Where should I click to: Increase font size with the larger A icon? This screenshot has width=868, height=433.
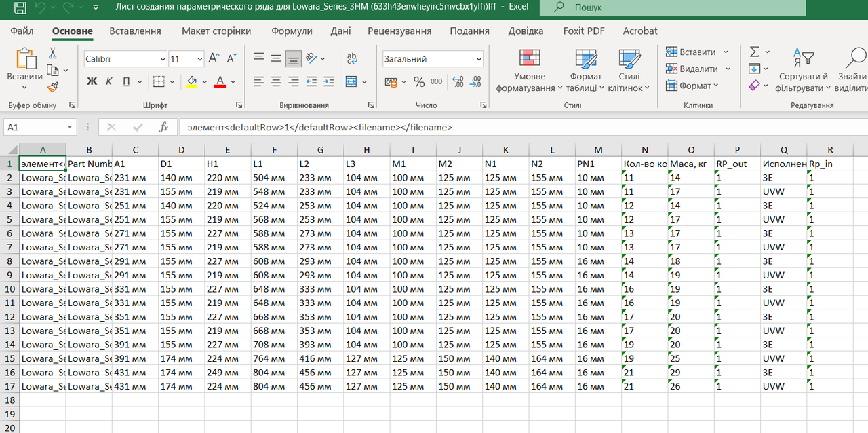pyautogui.click(x=214, y=59)
